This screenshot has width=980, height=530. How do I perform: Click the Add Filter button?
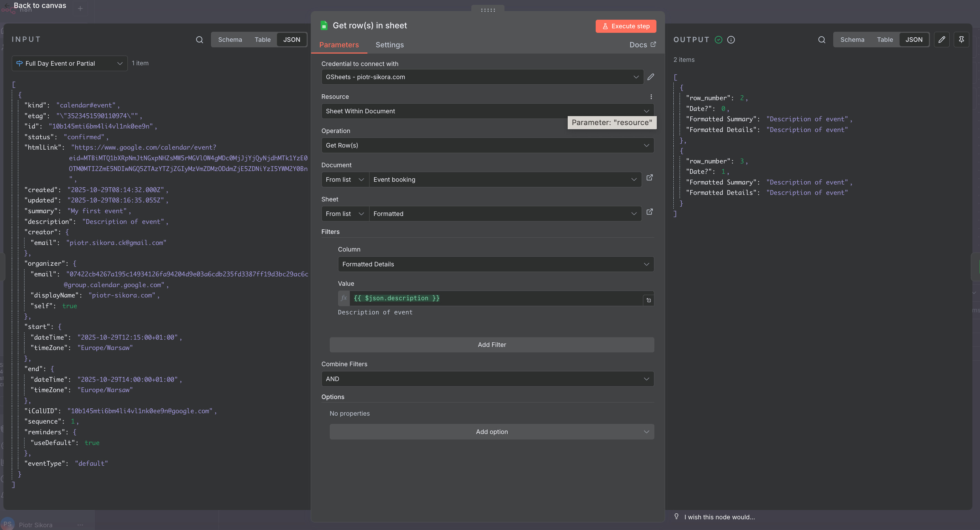tap(491, 344)
